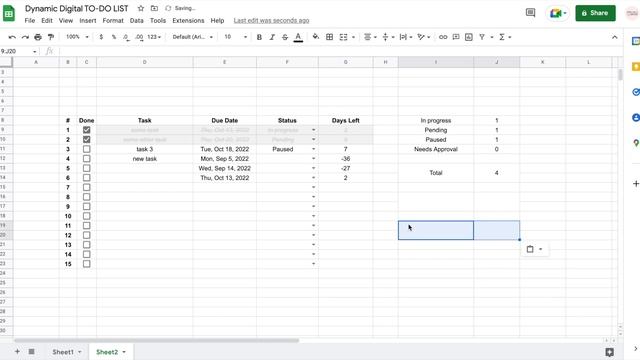This screenshot has height=360, width=640.
Task: Click the Undo icon in toolbar
Action: pyautogui.click(x=12, y=37)
